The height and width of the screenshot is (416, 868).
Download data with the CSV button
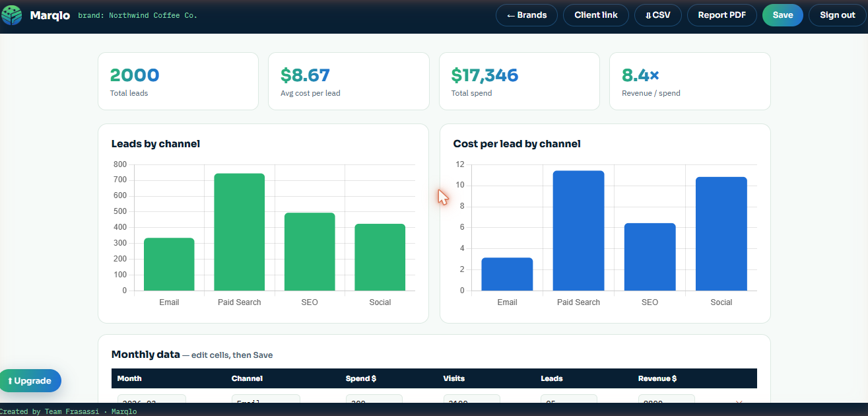[658, 15]
